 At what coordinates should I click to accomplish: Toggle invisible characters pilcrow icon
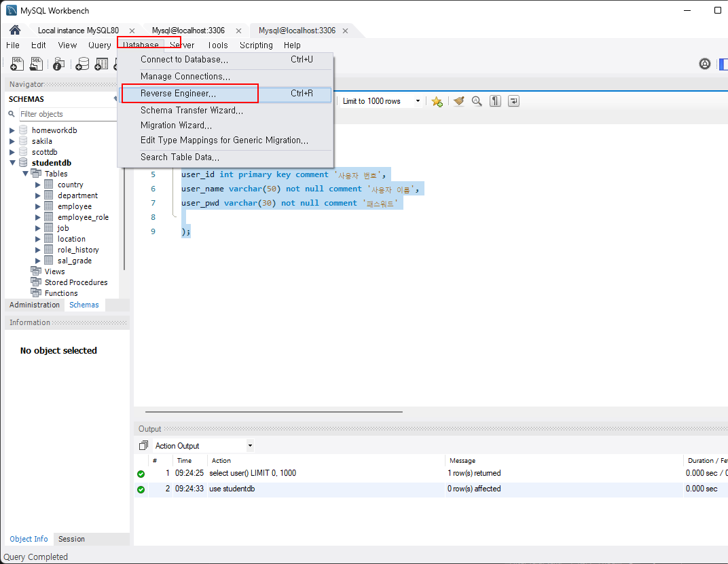tap(495, 101)
